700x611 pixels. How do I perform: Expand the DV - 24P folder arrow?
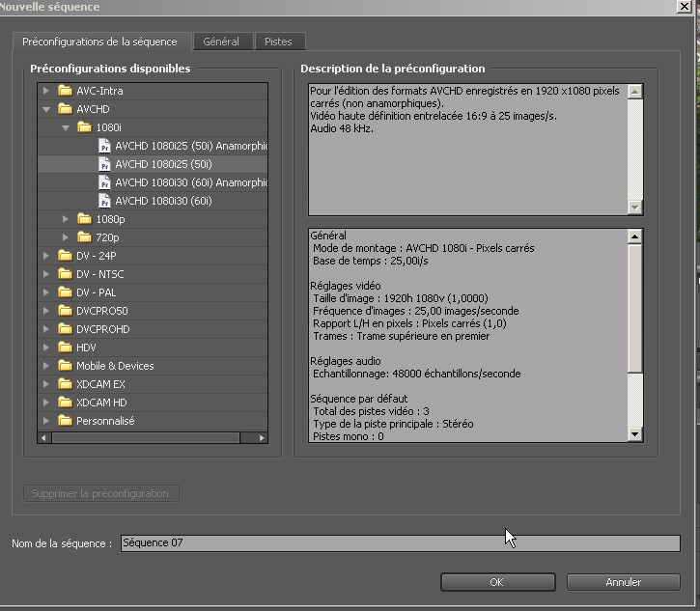[x=46, y=255]
